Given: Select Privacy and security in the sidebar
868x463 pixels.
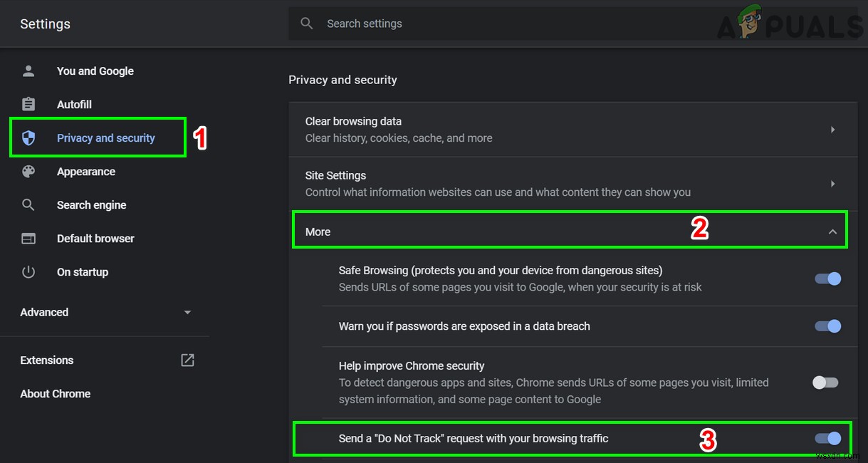Looking at the screenshot, I should click(106, 137).
